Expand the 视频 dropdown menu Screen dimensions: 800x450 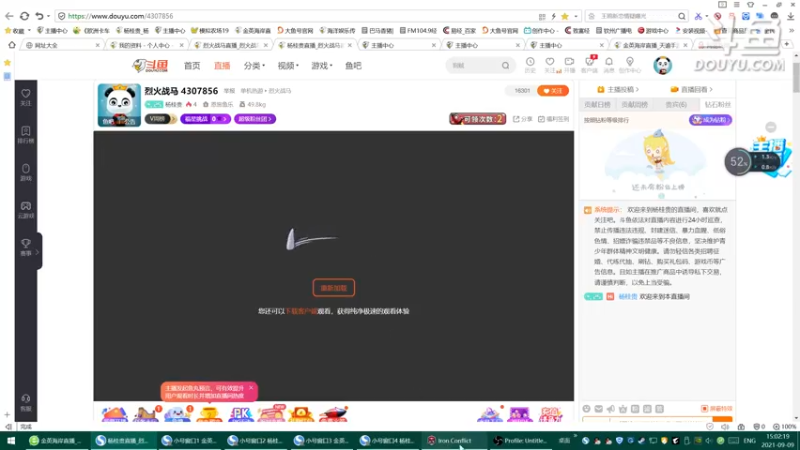click(x=288, y=66)
